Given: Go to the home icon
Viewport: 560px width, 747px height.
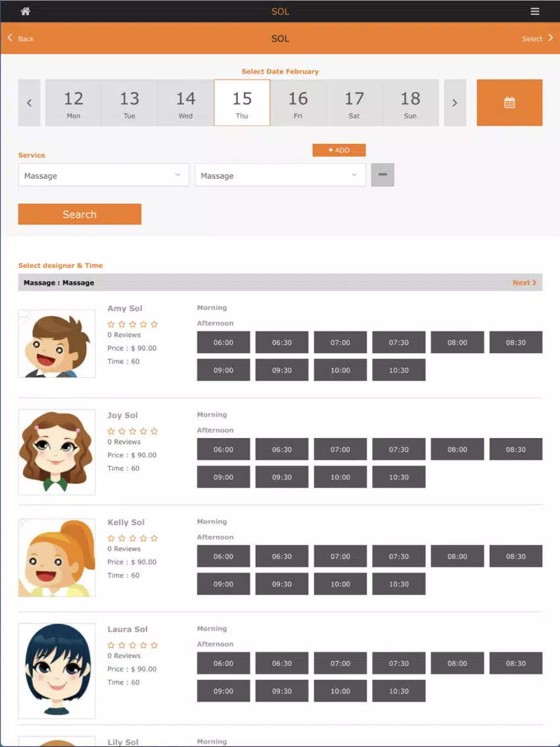Looking at the screenshot, I should [x=26, y=11].
